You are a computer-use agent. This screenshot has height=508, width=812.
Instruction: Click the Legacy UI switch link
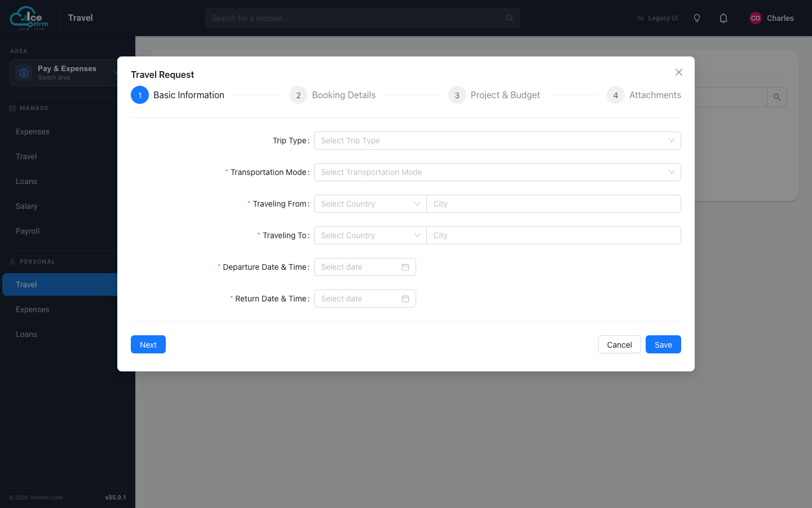[657, 18]
